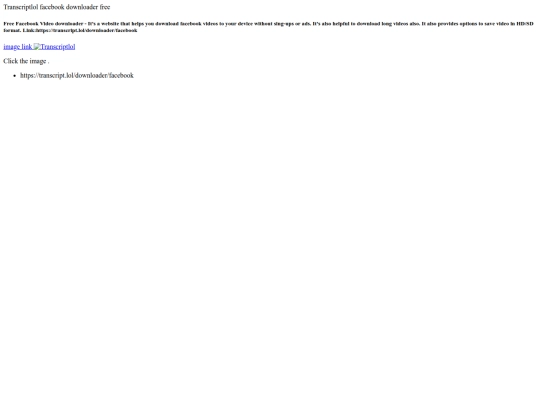
Task: Click the word "free" ending the heading
Action: 105,7
